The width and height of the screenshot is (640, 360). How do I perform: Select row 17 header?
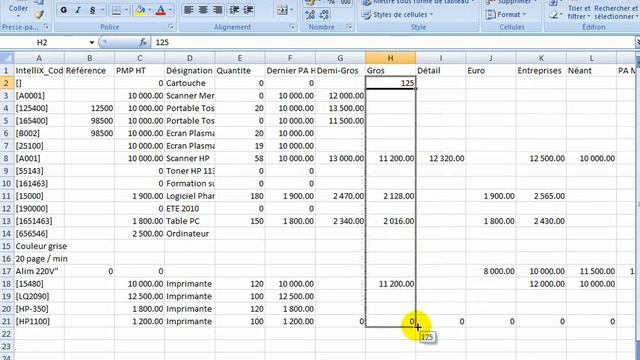[x=7, y=271]
